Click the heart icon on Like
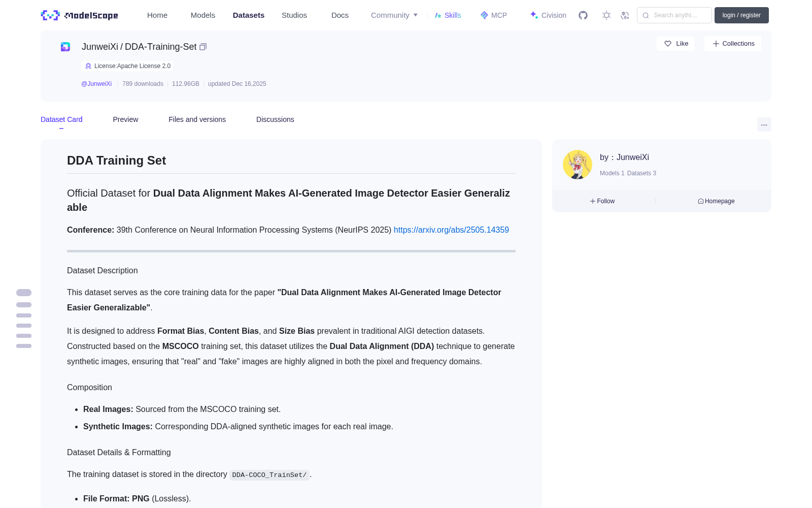The height and width of the screenshot is (508, 812). coord(668,44)
